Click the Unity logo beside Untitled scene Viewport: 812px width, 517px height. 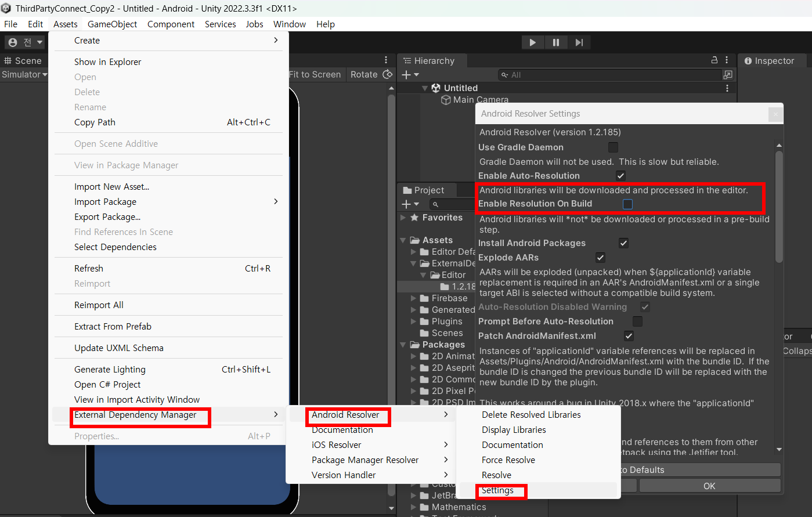[436, 88]
